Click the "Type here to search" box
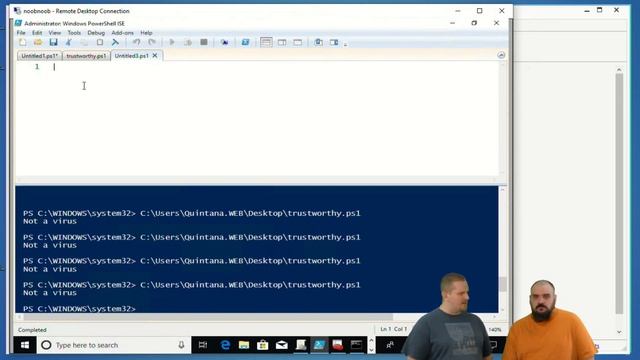Image resolution: width=640 pixels, height=360 pixels. coord(113,345)
